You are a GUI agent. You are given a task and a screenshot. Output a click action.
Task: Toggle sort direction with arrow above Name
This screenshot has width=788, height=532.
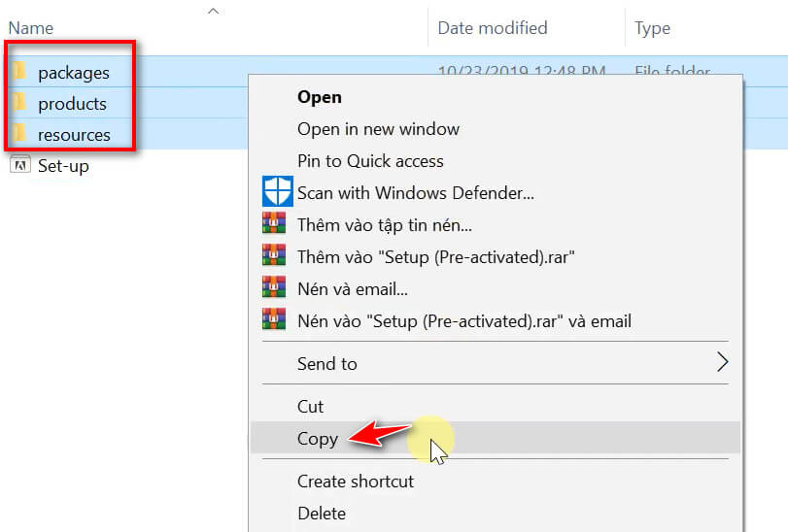coord(214,12)
